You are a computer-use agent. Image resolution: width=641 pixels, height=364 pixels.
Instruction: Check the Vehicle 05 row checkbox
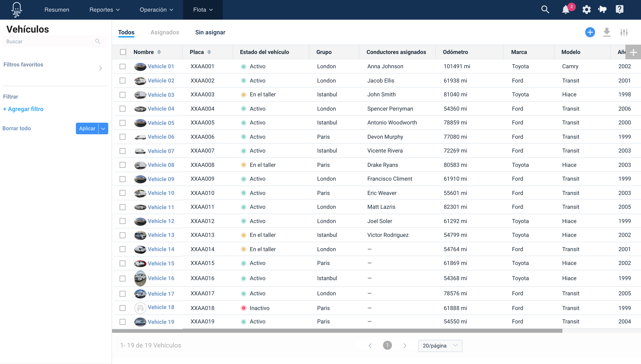pos(123,123)
